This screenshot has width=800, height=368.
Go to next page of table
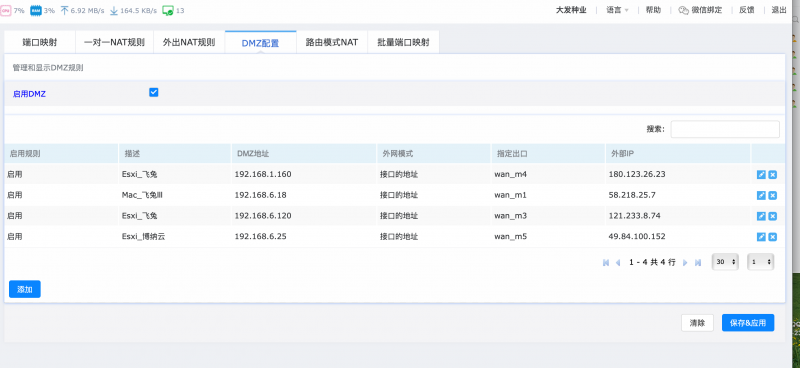click(x=685, y=262)
